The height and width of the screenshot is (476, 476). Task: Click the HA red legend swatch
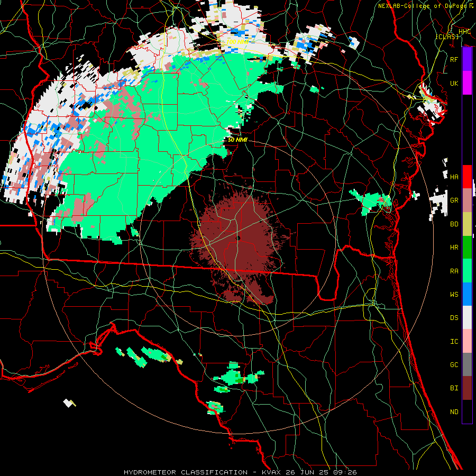[x=467, y=177]
